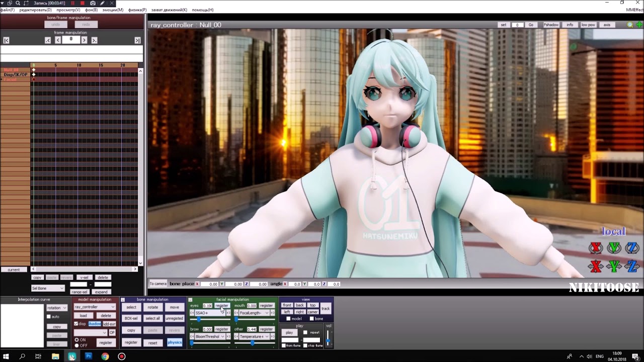The height and width of the screenshot is (362, 644).
Task: Open the FocalLength- mouth morph dropdown
Action: [x=254, y=313]
